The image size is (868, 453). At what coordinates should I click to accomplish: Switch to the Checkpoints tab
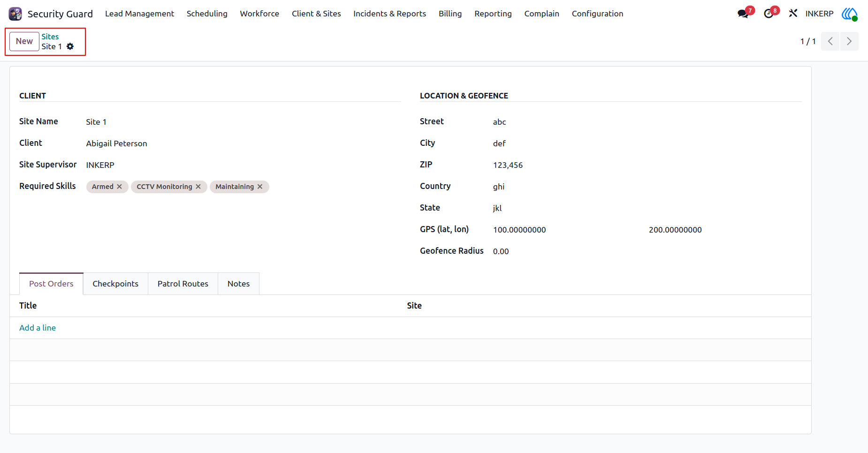[115, 284]
